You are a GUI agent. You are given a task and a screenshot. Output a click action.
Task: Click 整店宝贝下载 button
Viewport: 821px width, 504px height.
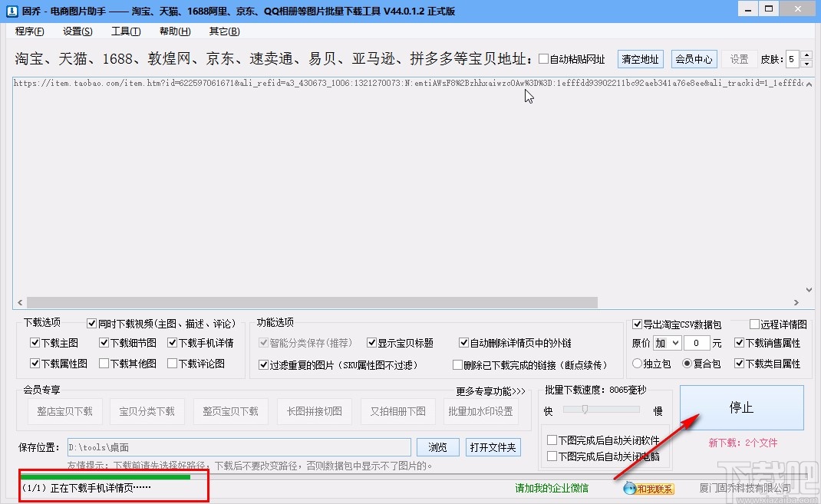[x=65, y=411]
